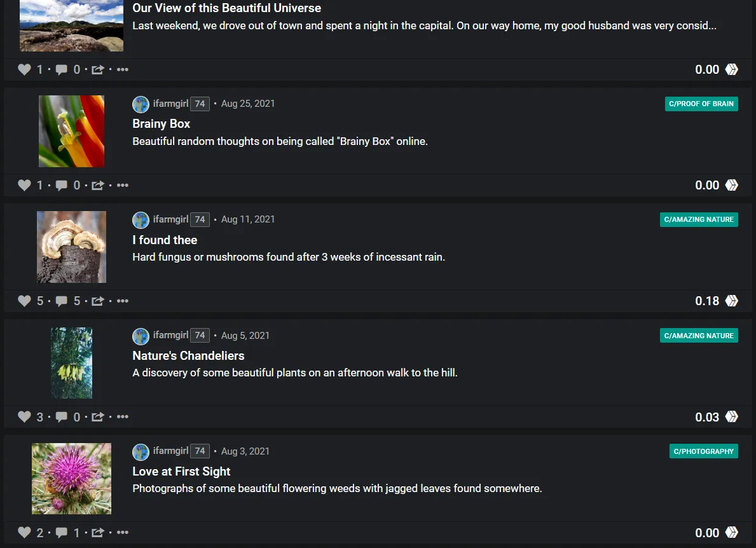756x548 pixels.
Task: Upvote the Nature's Chandeliers post
Action: 24,417
